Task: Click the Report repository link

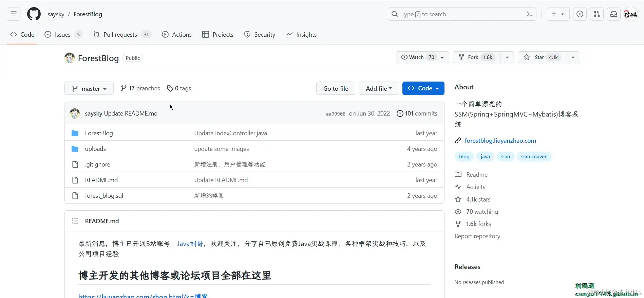Action: coord(477,236)
